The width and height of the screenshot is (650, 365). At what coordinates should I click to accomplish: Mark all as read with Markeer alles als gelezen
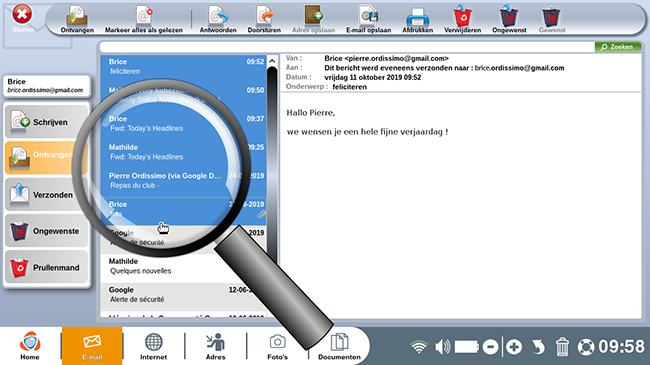(x=143, y=19)
